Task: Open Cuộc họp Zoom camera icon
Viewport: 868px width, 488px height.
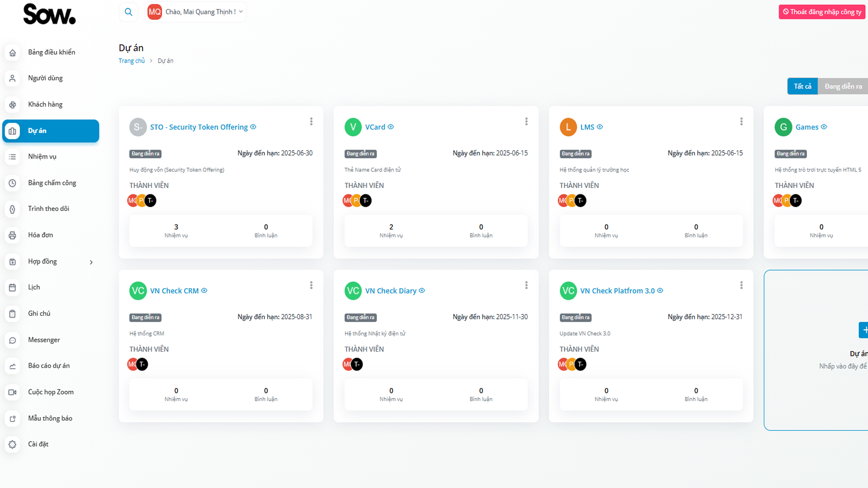Action: 13,392
